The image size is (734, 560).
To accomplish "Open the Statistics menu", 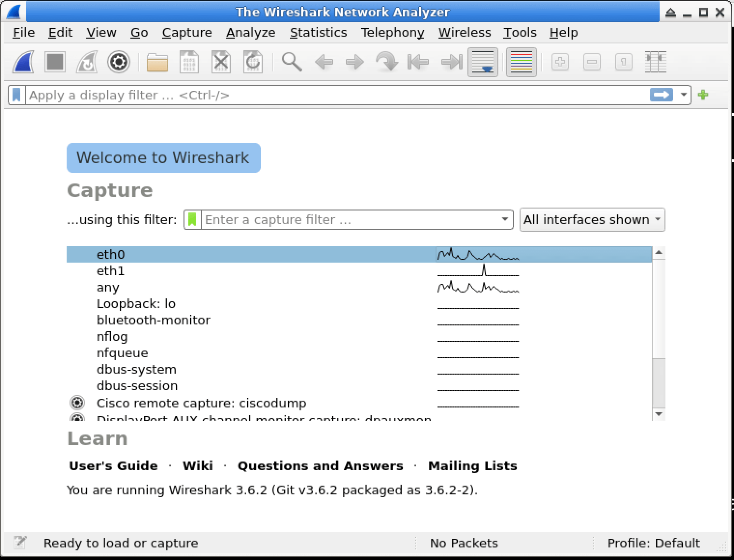I will [x=318, y=32].
